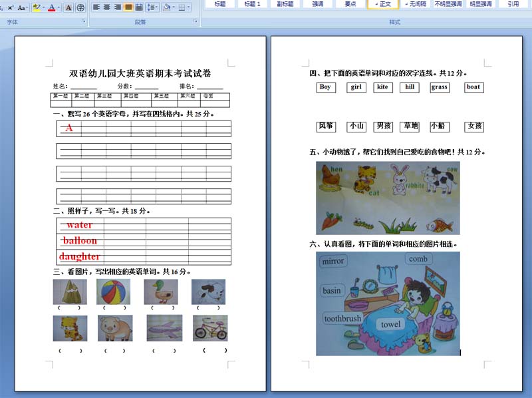
Task: Apply the 强调 style
Action: [x=318, y=4]
